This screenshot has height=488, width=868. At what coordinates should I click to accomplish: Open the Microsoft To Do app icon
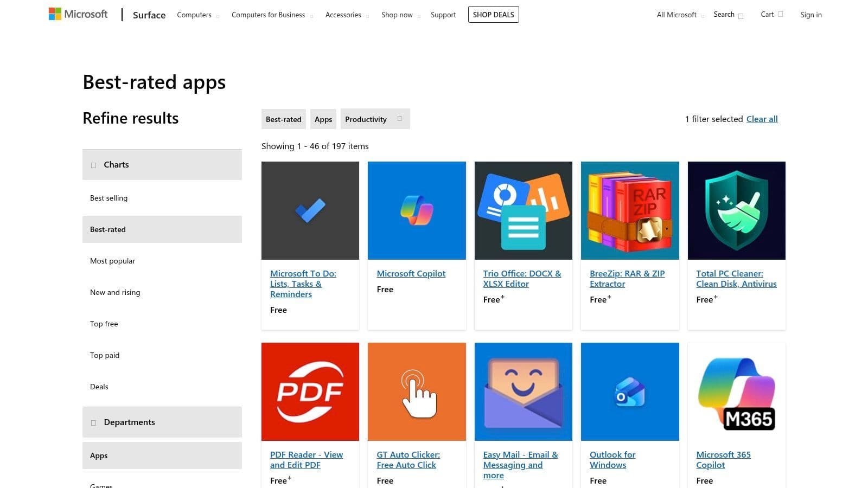[310, 210]
